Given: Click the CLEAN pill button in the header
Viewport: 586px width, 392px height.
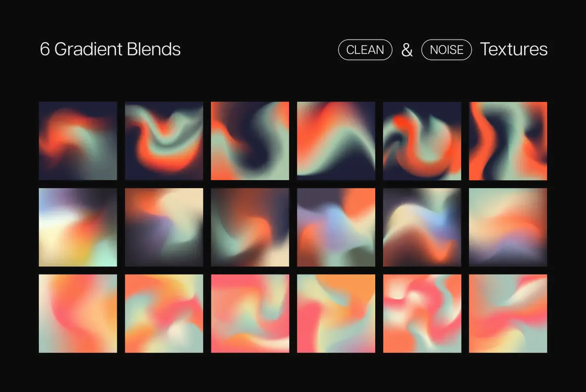Looking at the screenshot, I should [365, 49].
